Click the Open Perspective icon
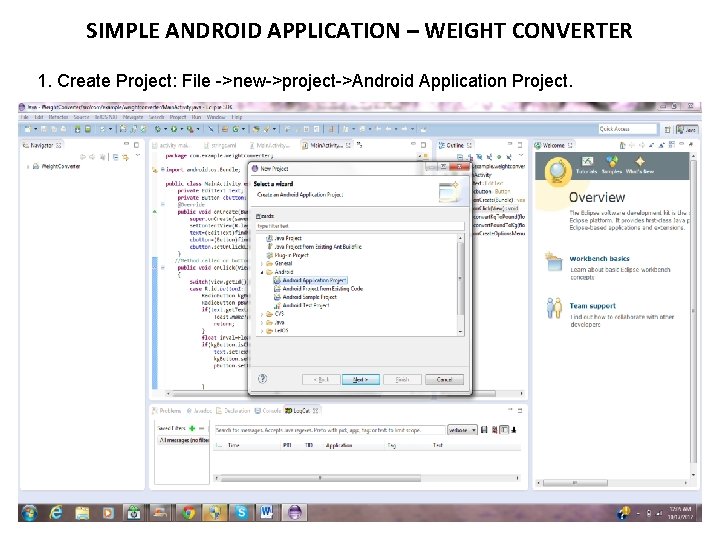The width and height of the screenshot is (720, 540). pos(667,130)
